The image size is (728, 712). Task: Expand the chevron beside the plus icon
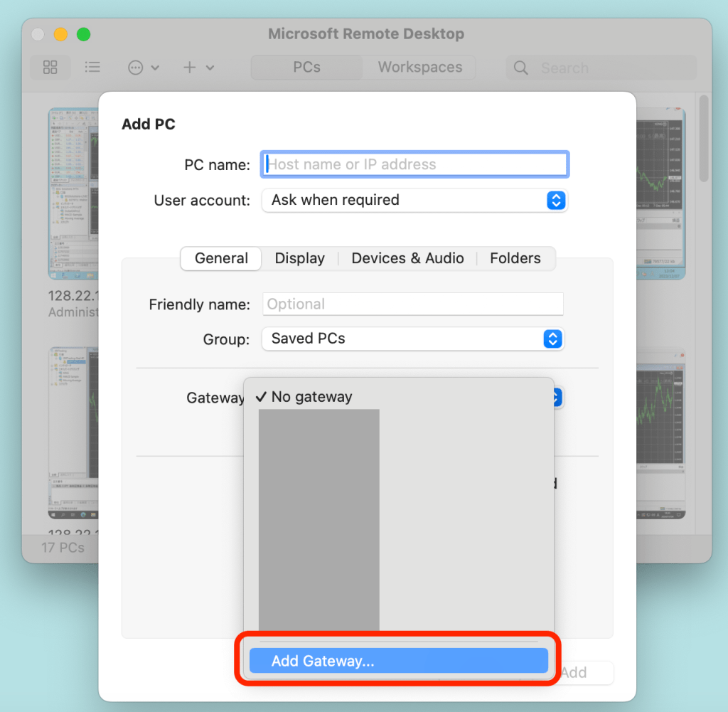210,68
